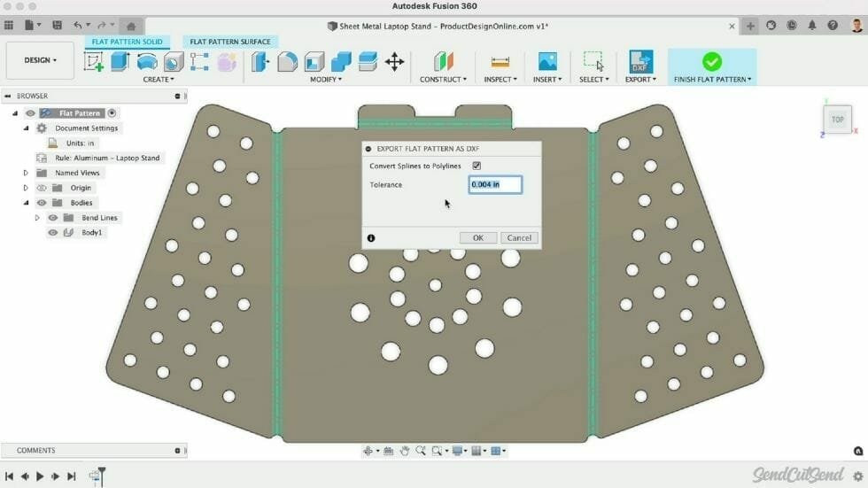This screenshot has height=488, width=868.
Task: Click Cancel in the DXF dialog
Action: (x=519, y=237)
